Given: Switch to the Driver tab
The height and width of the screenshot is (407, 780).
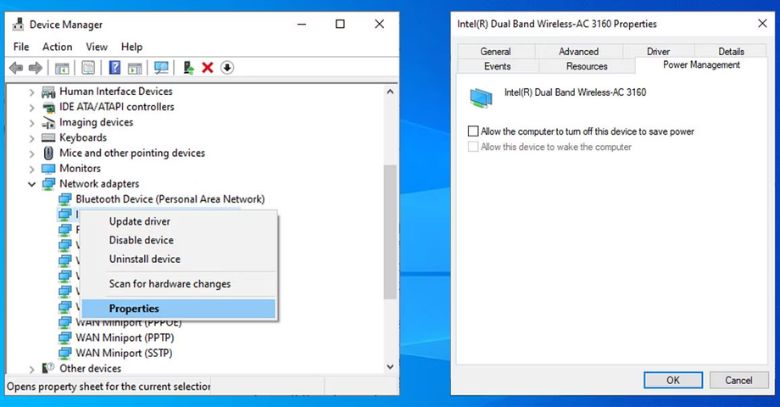Looking at the screenshot, I should 658,51.
